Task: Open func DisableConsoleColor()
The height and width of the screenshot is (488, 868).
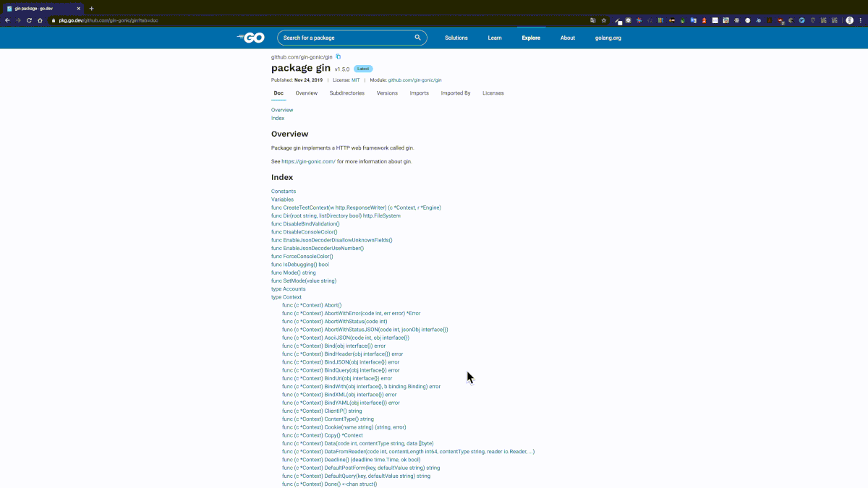Action: 305,232
